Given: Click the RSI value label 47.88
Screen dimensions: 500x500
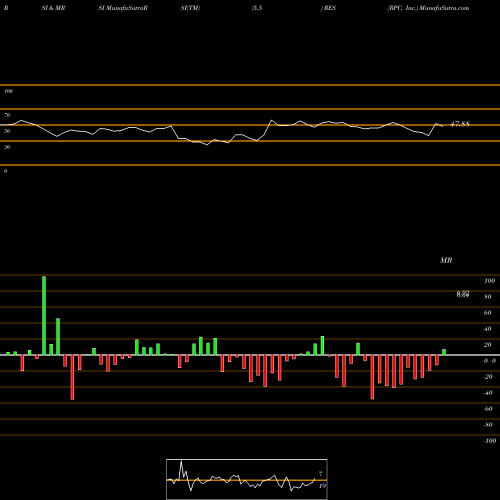Looking at the screenshot, I should tap(460, 124).
